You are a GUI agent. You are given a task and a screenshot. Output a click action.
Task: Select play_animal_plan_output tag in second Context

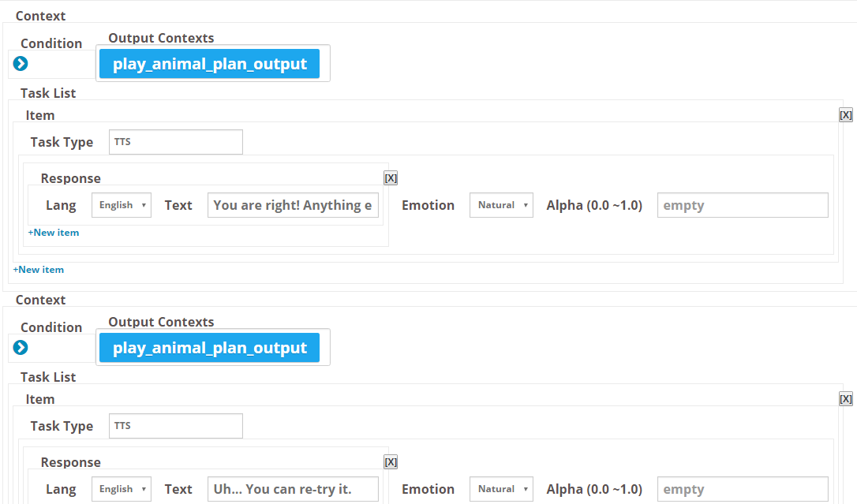209,348
